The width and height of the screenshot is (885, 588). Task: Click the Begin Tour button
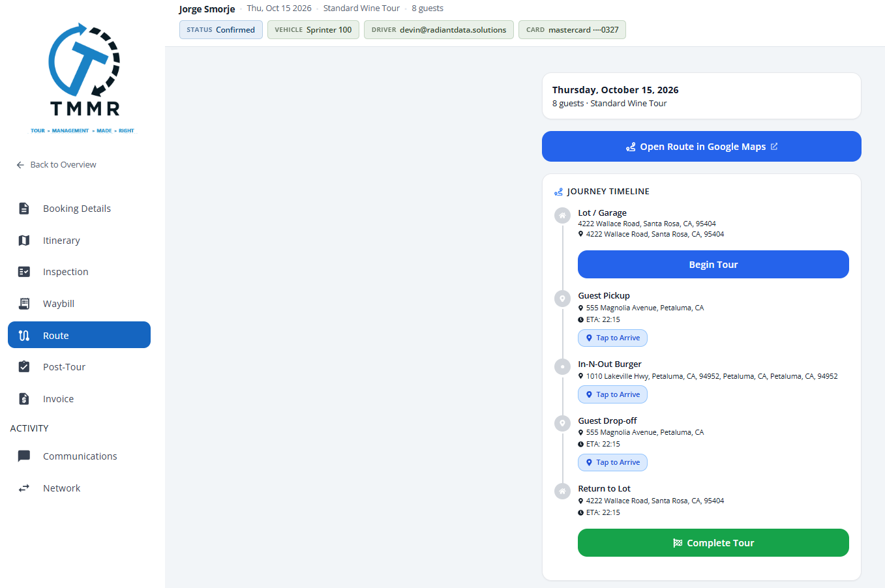point(713,265)
